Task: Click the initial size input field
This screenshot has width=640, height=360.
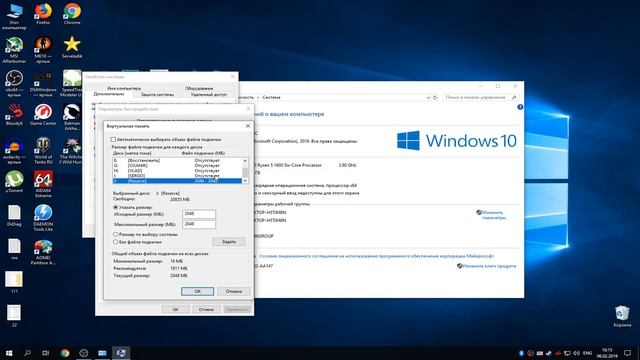Action: point(199,214)
